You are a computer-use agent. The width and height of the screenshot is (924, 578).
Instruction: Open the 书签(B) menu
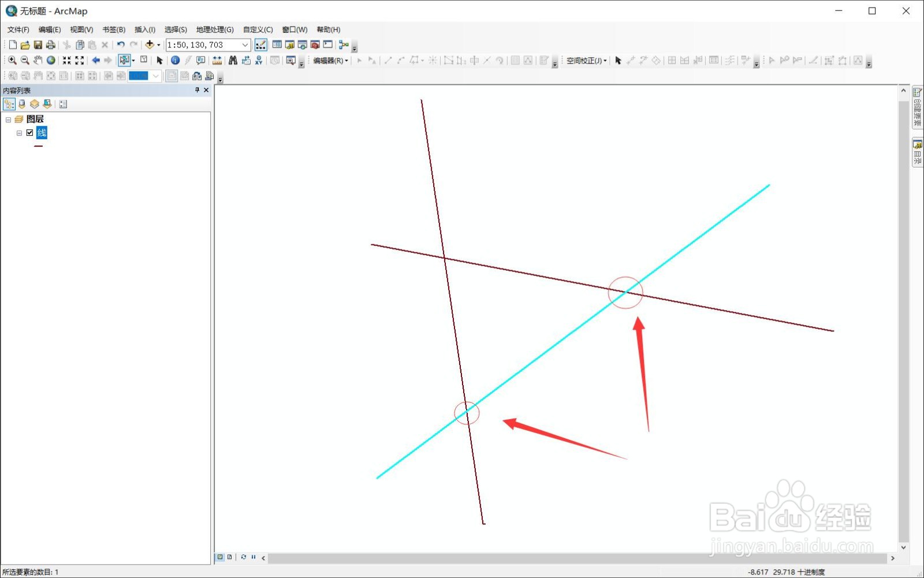[114, 29]
